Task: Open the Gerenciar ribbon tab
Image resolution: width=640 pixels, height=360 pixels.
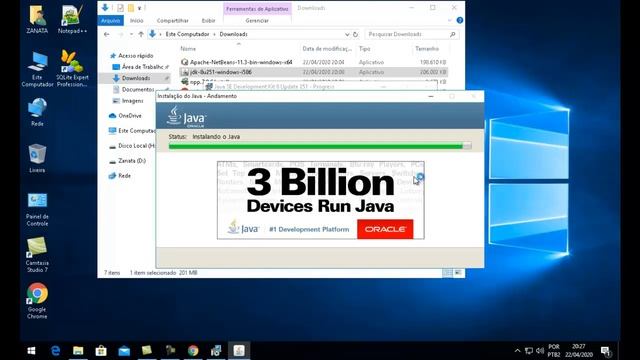Action: click(x=257, y=20)
